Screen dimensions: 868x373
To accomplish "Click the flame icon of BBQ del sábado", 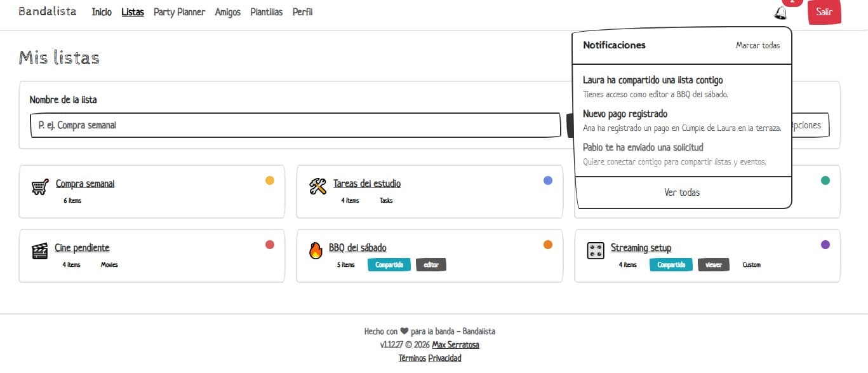I will point(316,251).
